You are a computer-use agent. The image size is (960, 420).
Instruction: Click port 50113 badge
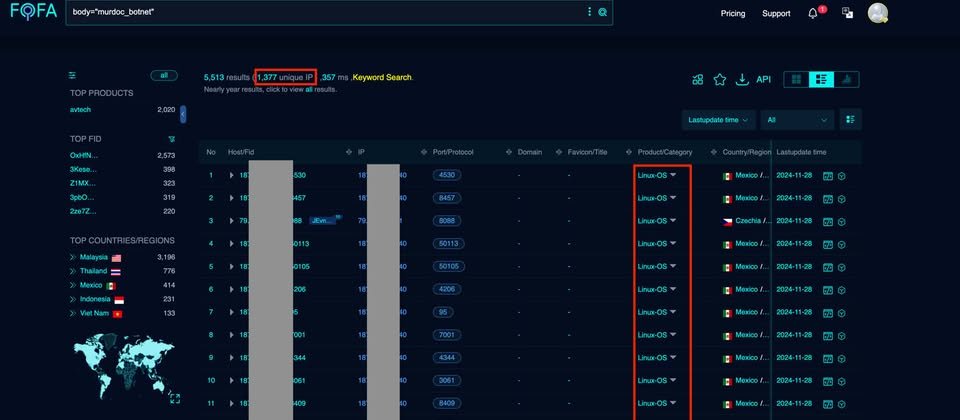[449, 244]
